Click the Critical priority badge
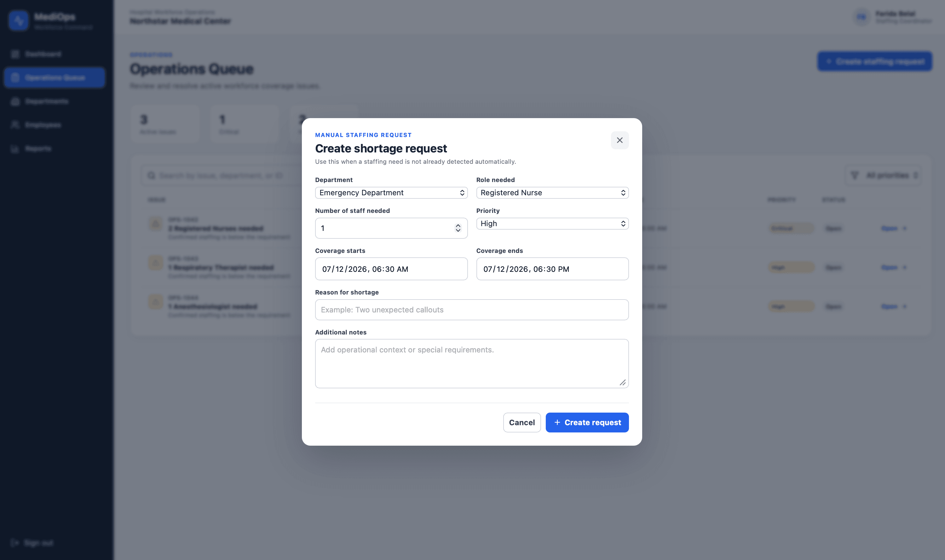Image resolution: width=945 pixels, height=560 pixels. pyautogui.click(x=791, y=228)
